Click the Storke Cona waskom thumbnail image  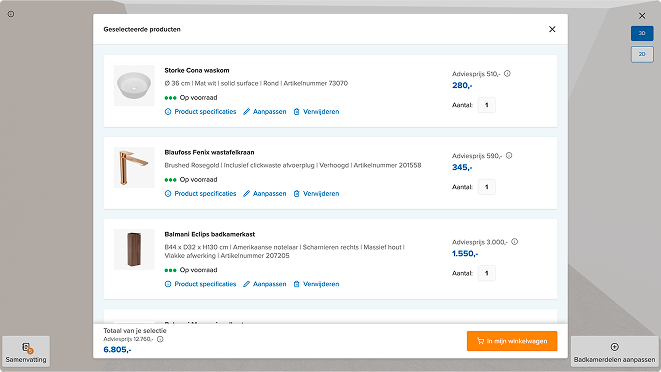point(134,86)
